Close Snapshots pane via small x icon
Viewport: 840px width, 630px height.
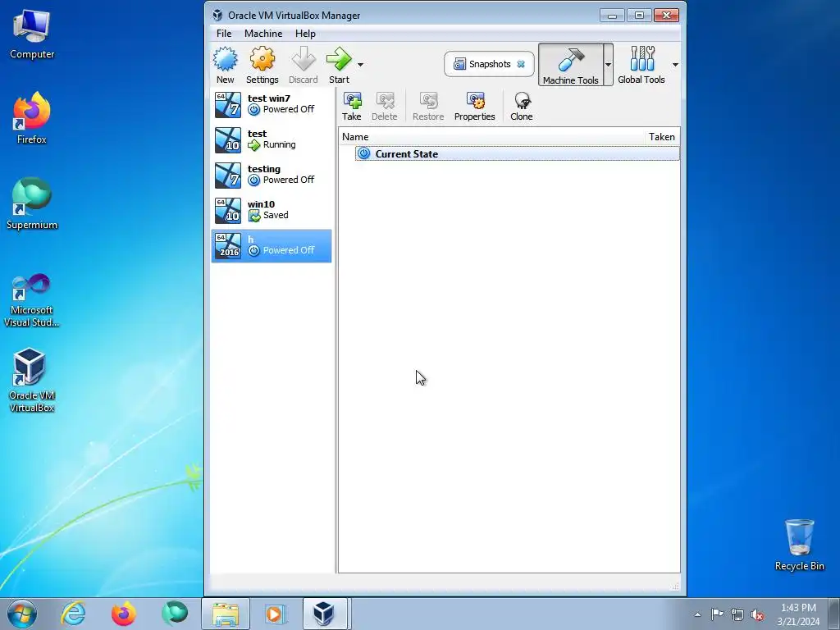click(521, 64)
